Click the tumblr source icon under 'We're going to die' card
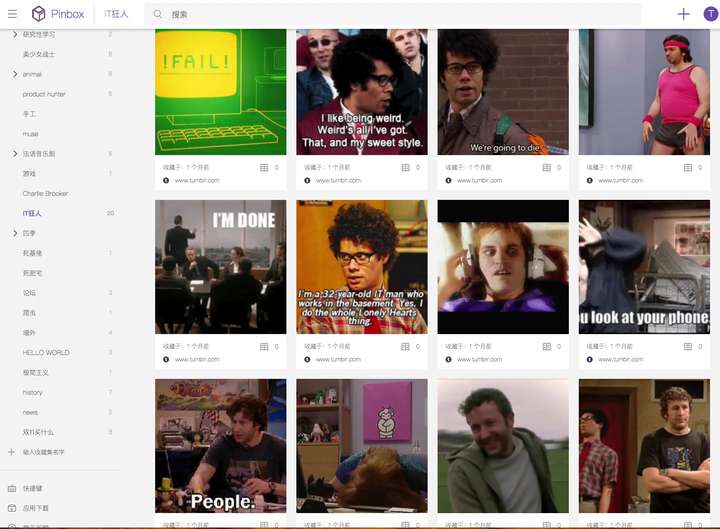The height and width of the screenshot is (529, 720). point(449,180)
